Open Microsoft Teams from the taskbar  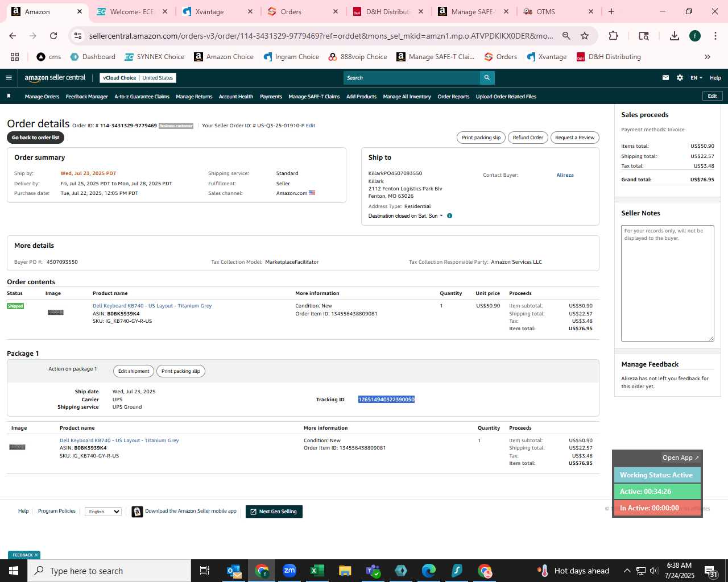[x=373, y=571]
